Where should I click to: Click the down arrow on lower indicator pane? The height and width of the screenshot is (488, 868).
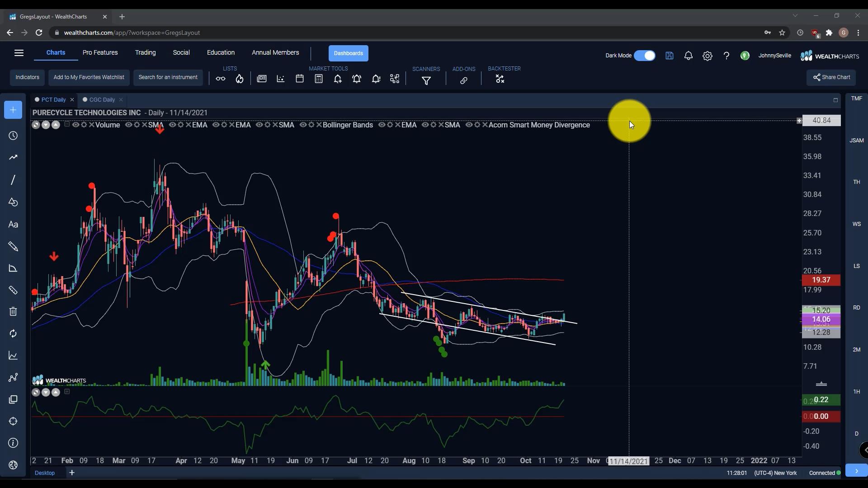[46, 392]
